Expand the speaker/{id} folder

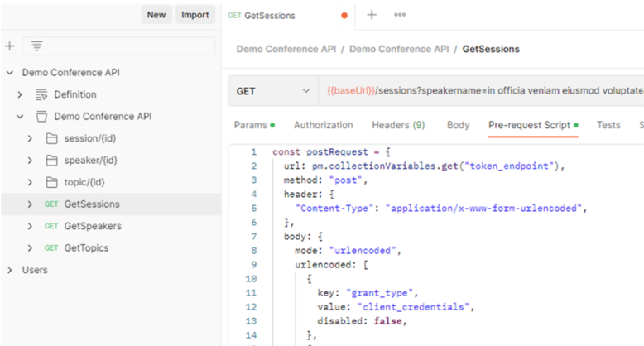30,161
